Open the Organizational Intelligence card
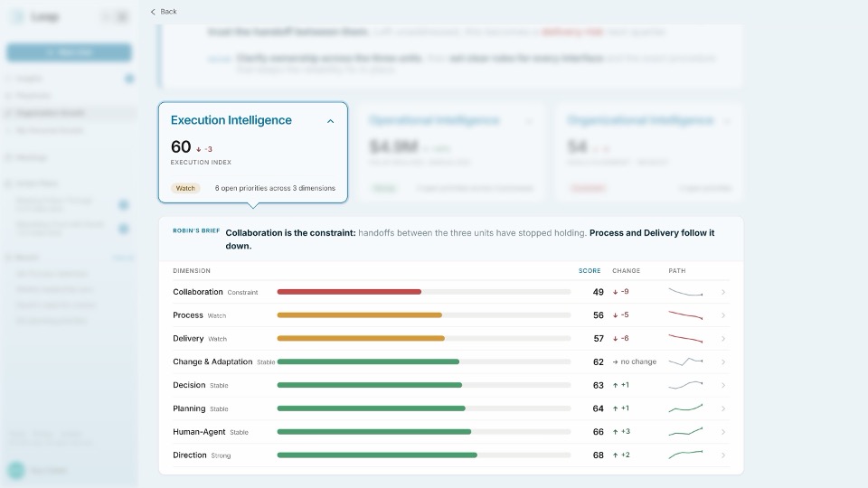 (649, 152)
